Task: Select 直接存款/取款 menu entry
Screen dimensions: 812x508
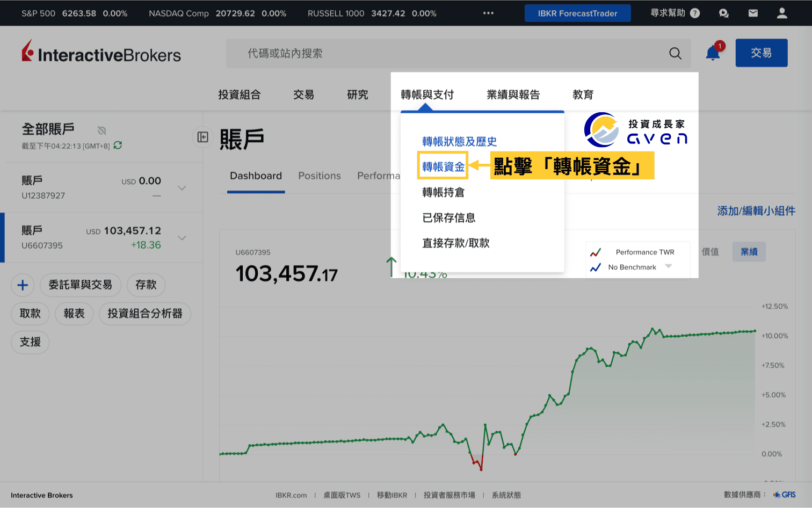Action: click(x=456, y=243)
